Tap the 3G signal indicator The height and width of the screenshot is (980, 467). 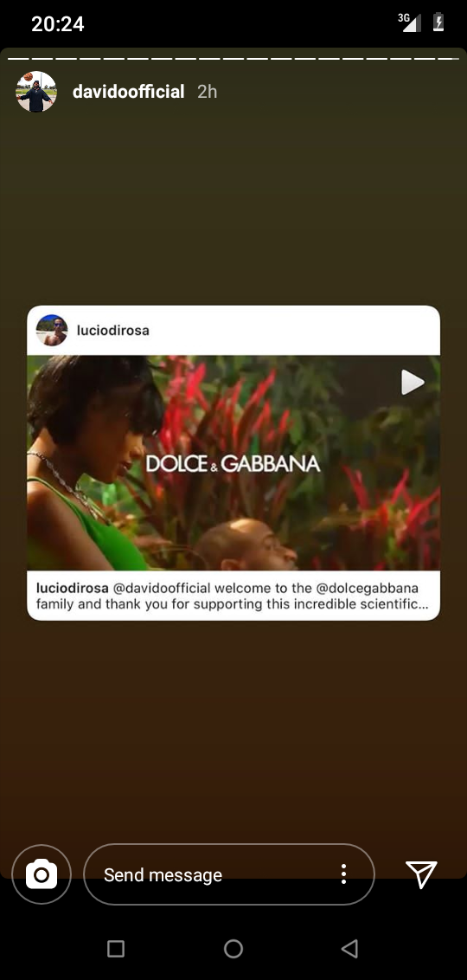coord(410,22)
